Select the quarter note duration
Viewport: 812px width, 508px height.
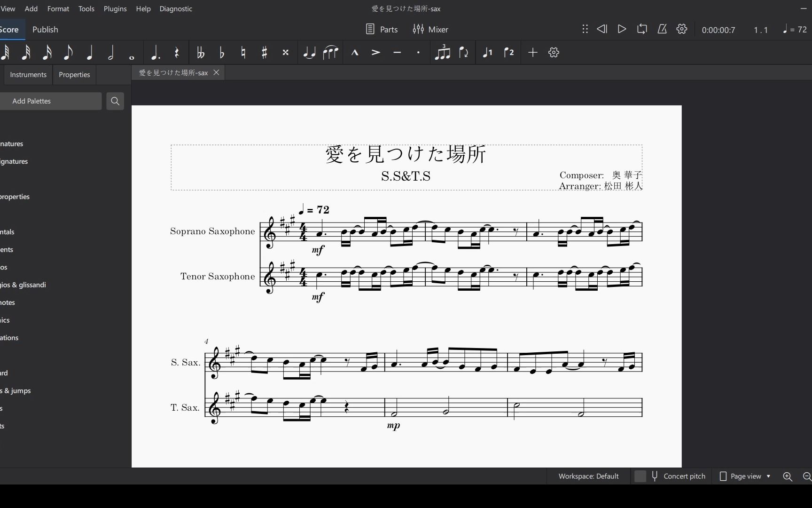(x=89, y=53)
